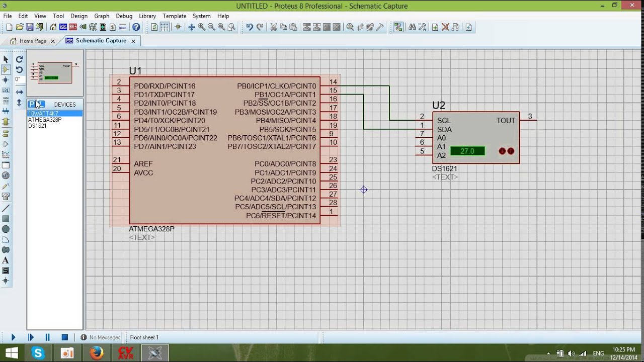Select the Junction dot mode tool
Screen dimensions: 644x362
point(6,80)
